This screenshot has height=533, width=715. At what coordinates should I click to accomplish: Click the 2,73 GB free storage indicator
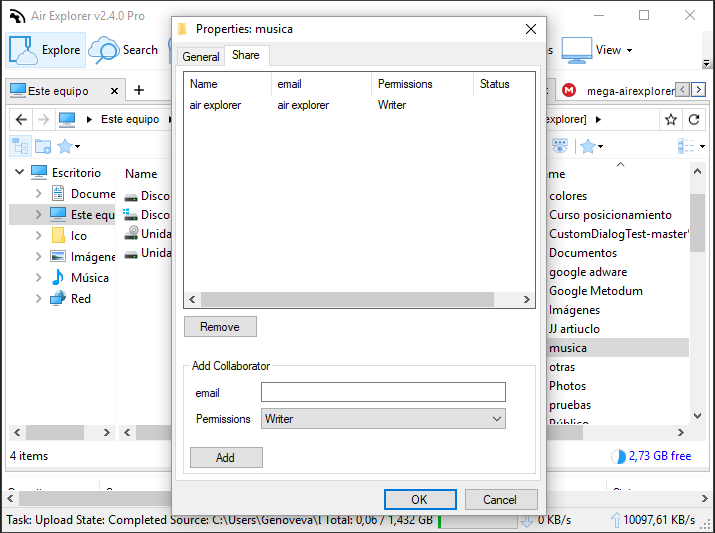tap(652, 456)
